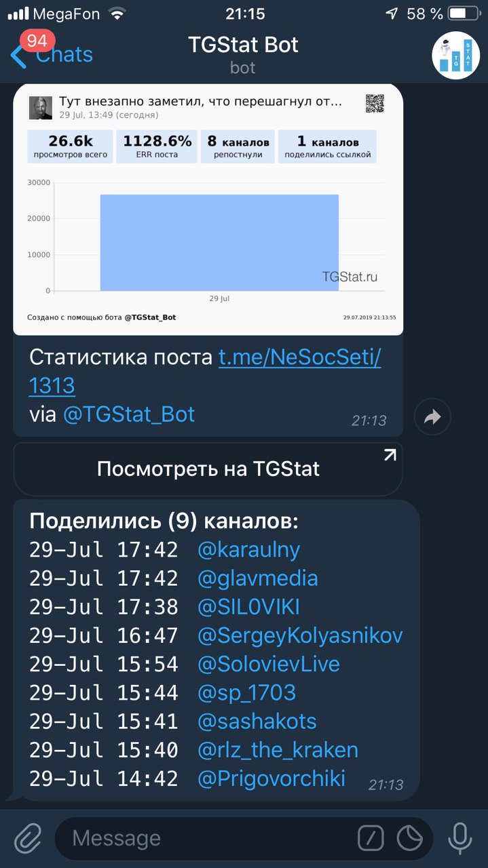
Task: Open the @SolovievLive channel mention
Action: pos(268,664)
